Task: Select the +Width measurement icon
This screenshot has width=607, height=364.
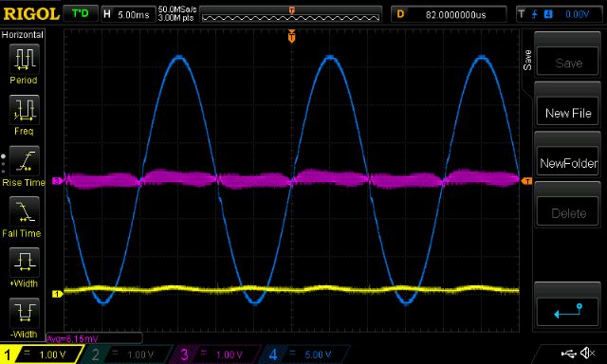Action: click(x=24, y=263)
